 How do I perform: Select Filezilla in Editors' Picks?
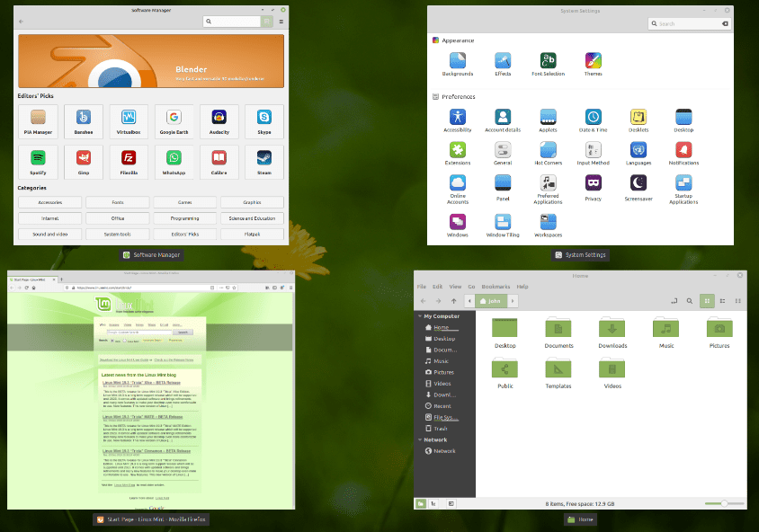pyautogui.click(x=129, y=162)
